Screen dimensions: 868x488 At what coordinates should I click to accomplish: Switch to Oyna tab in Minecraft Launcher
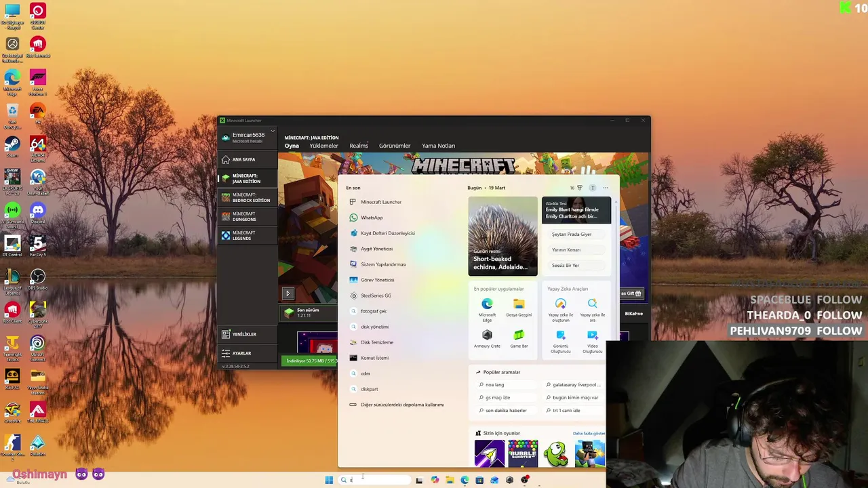[292, 146]
